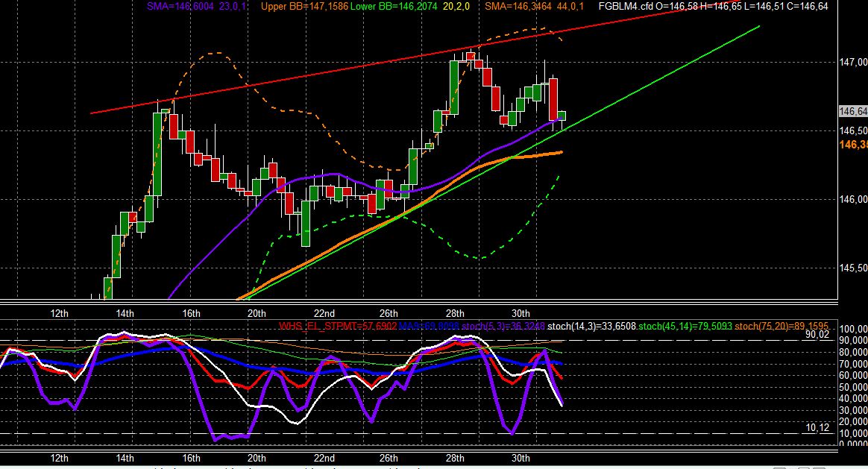The image size is (868, 469).
Task: Click the red WHS_EL_STPMT=57,6902 indicator label
Action: click(x=338, y=326)
